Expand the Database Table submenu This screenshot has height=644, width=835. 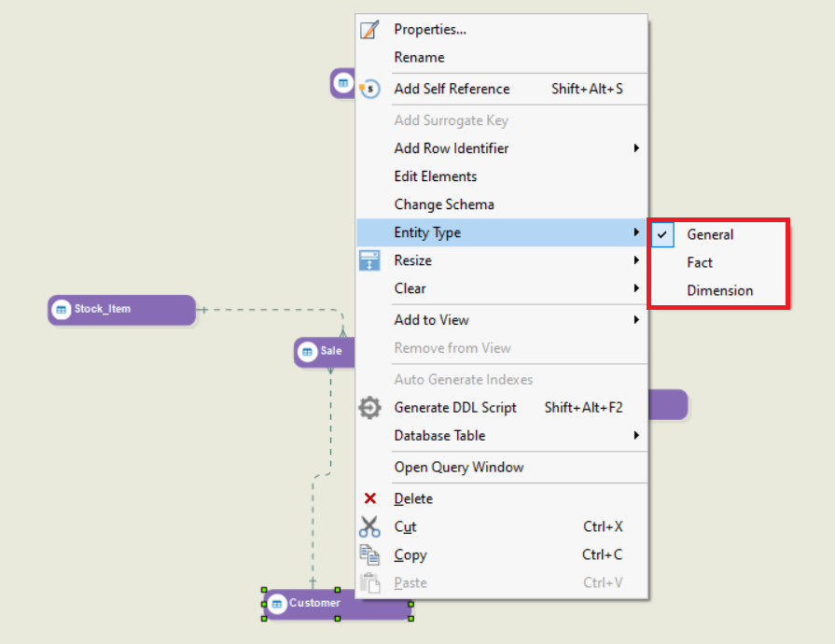pos(637,435)
